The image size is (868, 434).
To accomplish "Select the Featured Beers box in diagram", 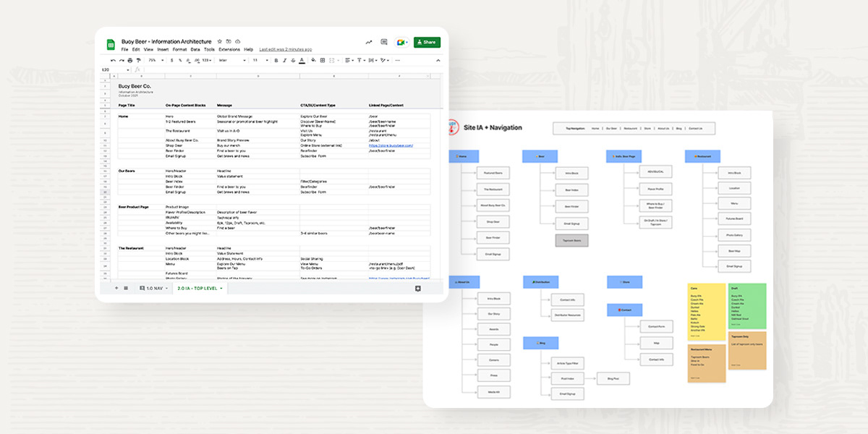I will [493, 174].
